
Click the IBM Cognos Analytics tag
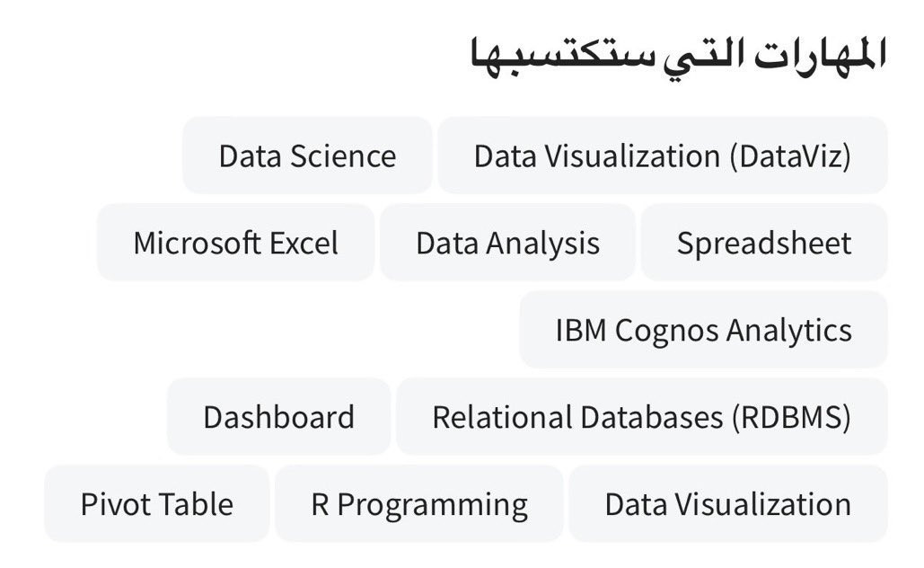703,329
